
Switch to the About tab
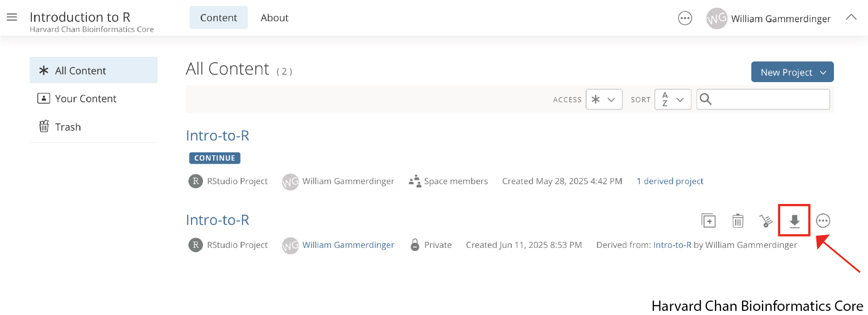tap(275, 18)
